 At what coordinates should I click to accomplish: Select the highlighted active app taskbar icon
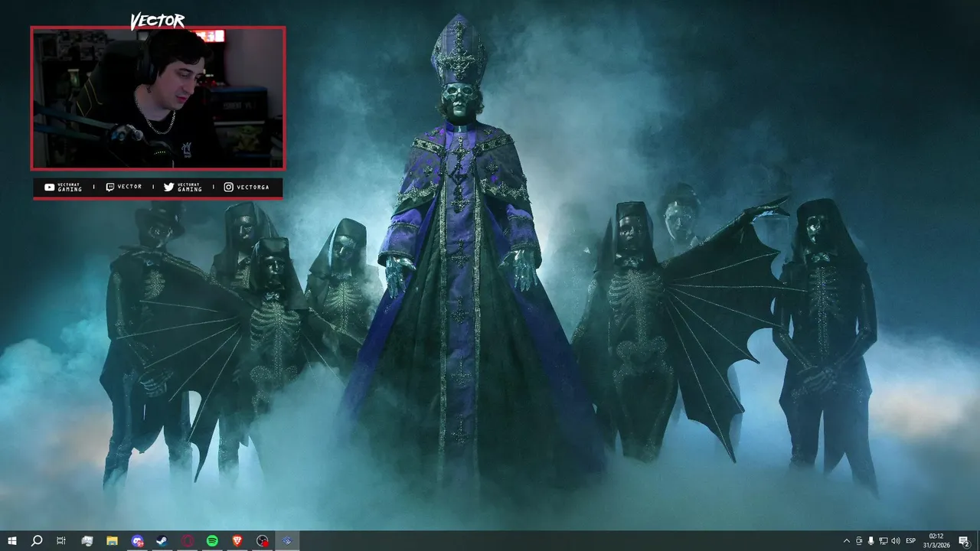point(287,541)
